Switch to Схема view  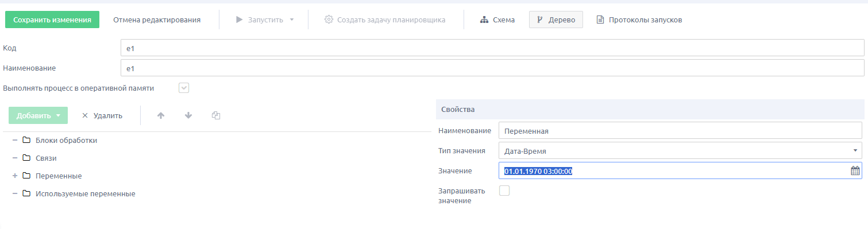pyautogui.click(x=497, y=20)
